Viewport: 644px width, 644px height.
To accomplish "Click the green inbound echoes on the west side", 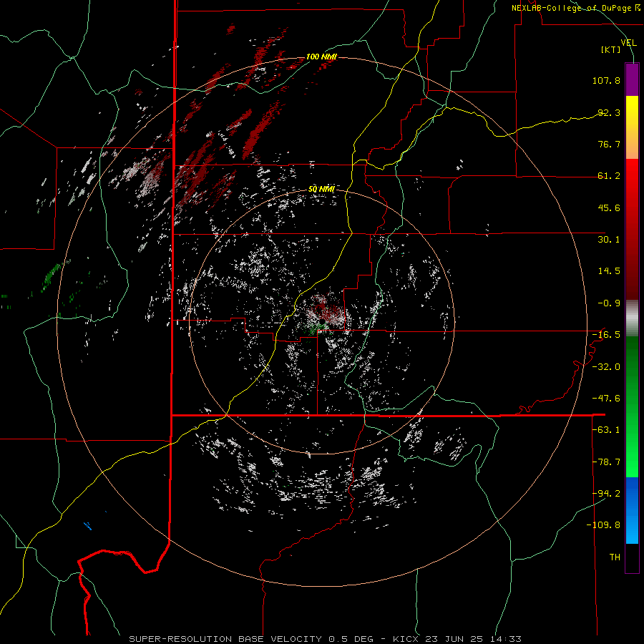I will (52, 277).
